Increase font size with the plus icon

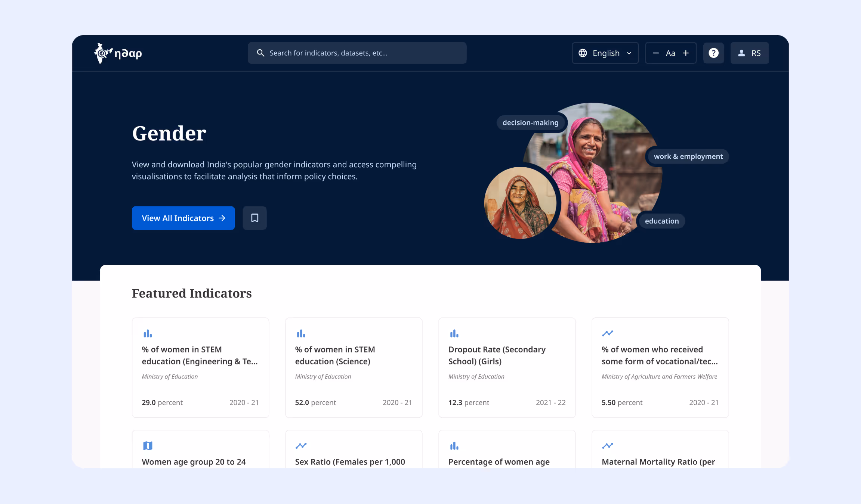(686, 53)
